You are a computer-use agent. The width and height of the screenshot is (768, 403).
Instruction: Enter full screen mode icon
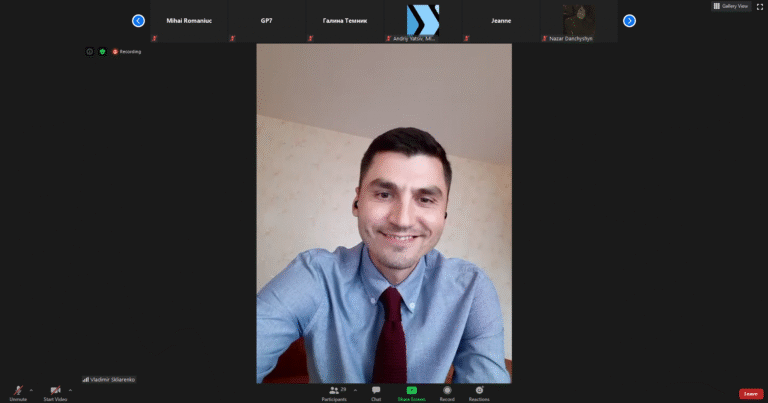760,6
